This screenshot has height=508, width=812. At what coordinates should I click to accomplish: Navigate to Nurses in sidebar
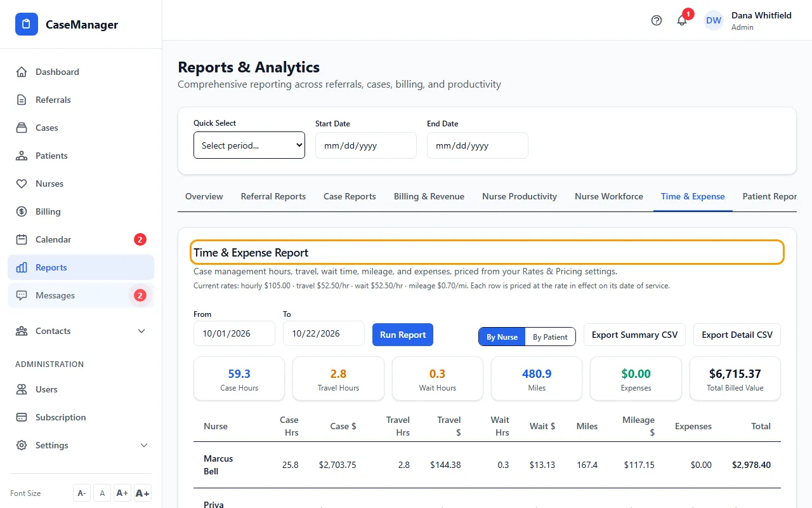pyautogui.click(x=81, y=184)
